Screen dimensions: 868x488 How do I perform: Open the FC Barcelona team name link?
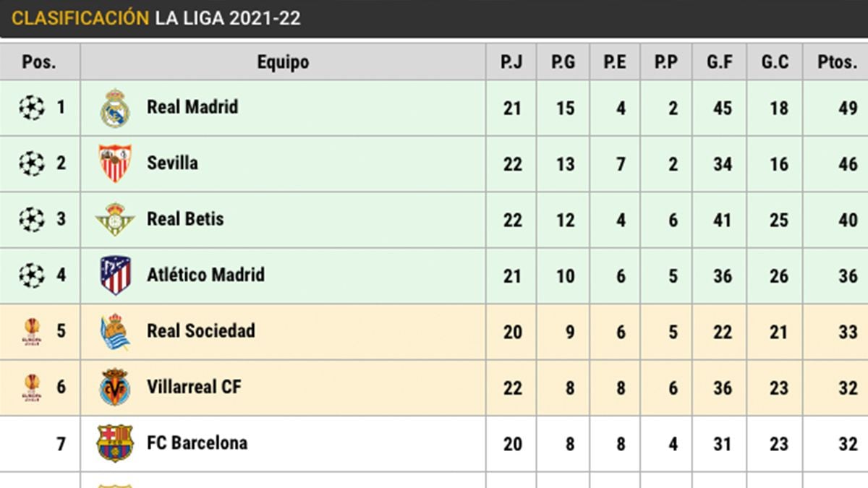[x=197, y=442]
